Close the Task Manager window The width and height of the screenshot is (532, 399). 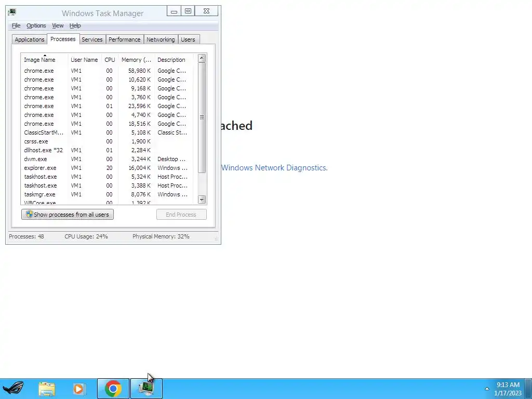(207, 11)
